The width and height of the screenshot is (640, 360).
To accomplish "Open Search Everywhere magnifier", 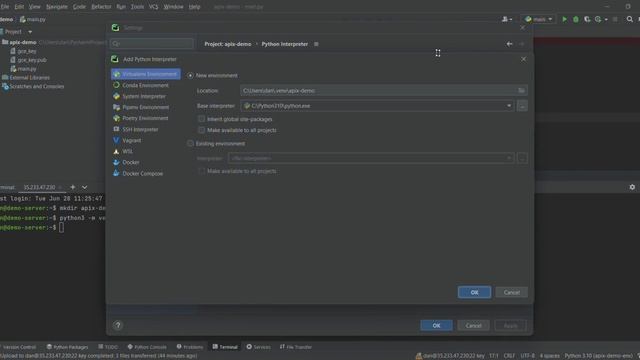I will coord(630,19).
